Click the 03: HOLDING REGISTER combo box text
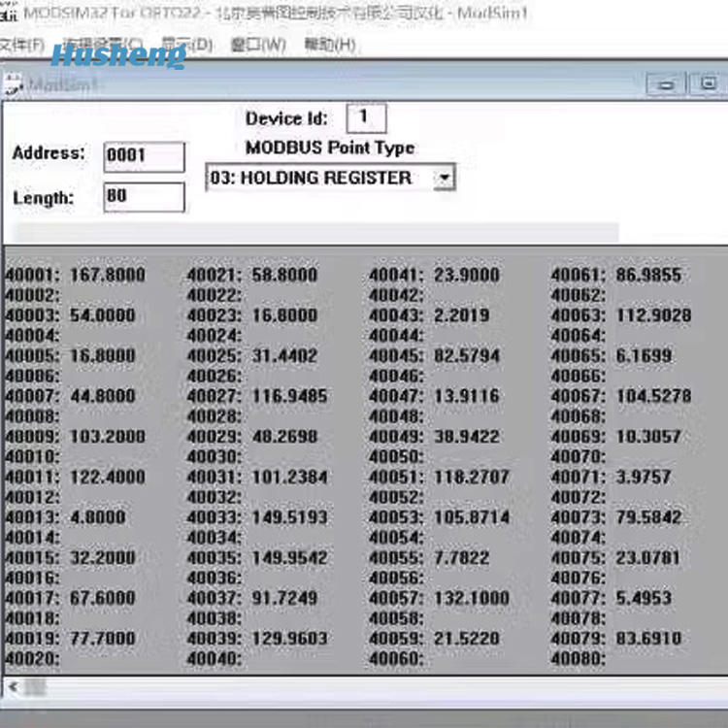728x728 pixels. (x=311, y=178)
